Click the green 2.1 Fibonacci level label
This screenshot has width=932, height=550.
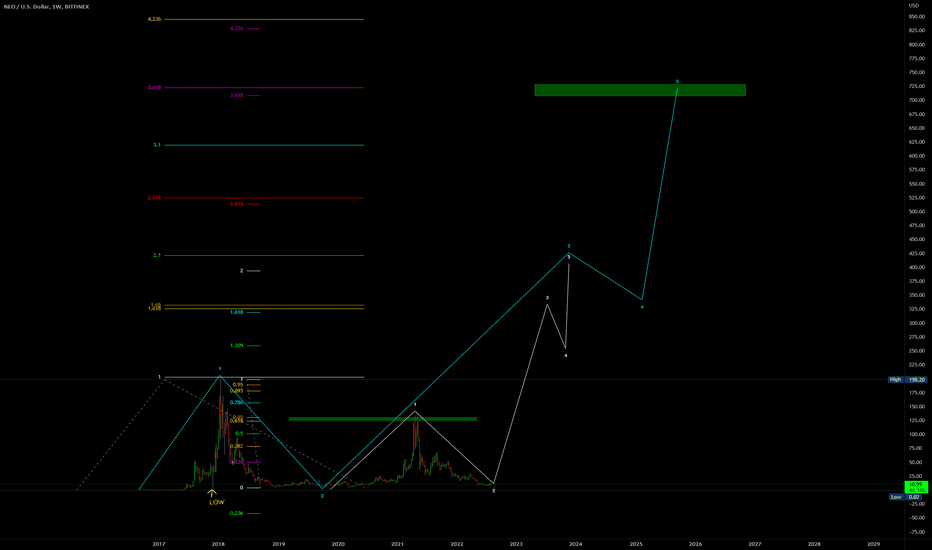click(x=157, y=256)
